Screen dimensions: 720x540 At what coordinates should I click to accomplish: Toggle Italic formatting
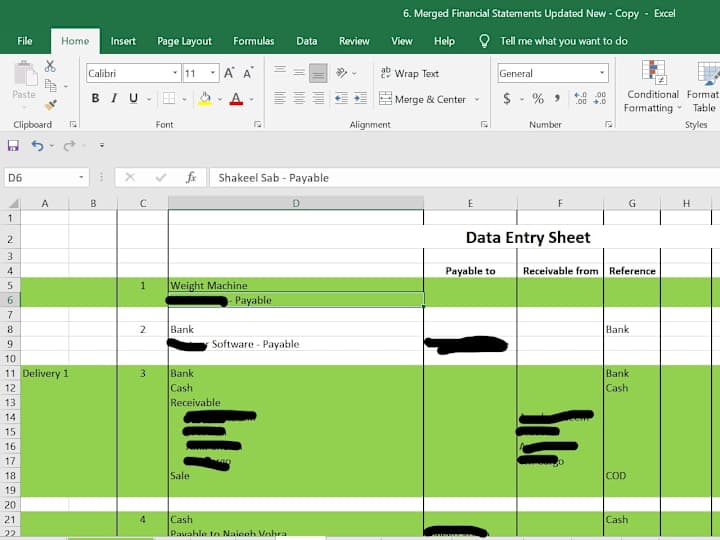tap(114, 98)
